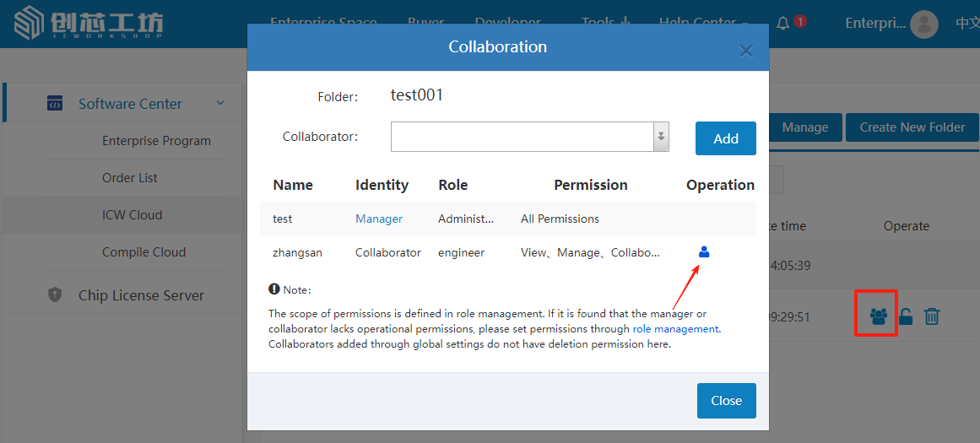Screen dimensions: 980x443
Task: Click the Close button in dialog
Action: point(726,401)
